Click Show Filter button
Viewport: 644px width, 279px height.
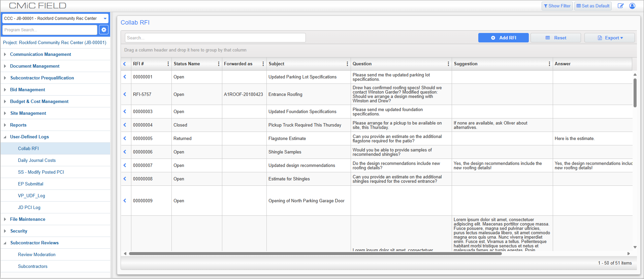pyautogui.click(x=557, y=6)
